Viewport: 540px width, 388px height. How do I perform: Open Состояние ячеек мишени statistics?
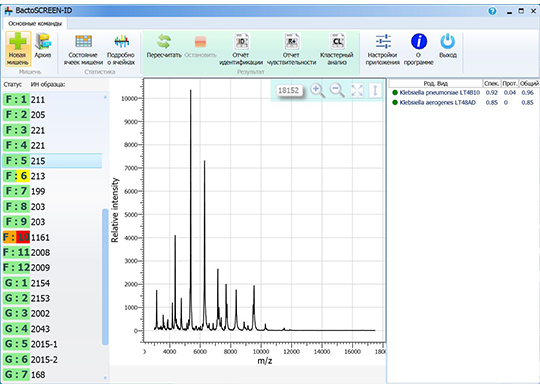(83, 50)
